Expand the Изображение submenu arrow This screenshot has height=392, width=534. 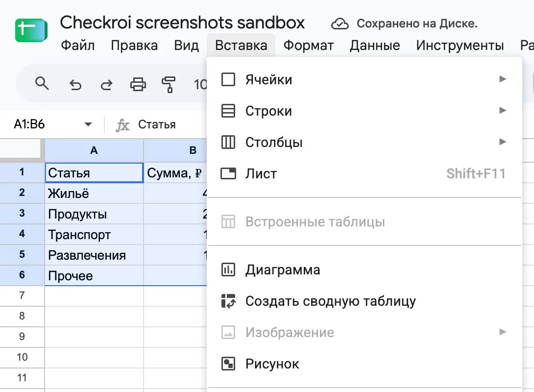pyautogui.click(x=502, y=332)
